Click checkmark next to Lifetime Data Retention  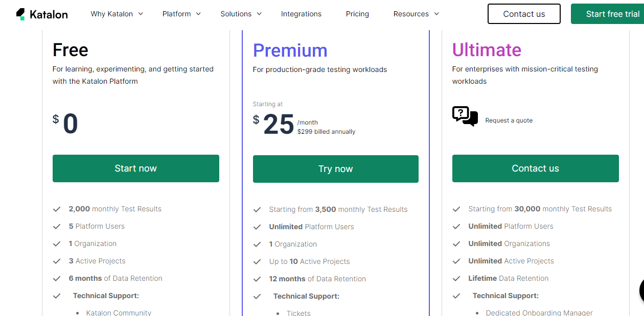point(456,279)
